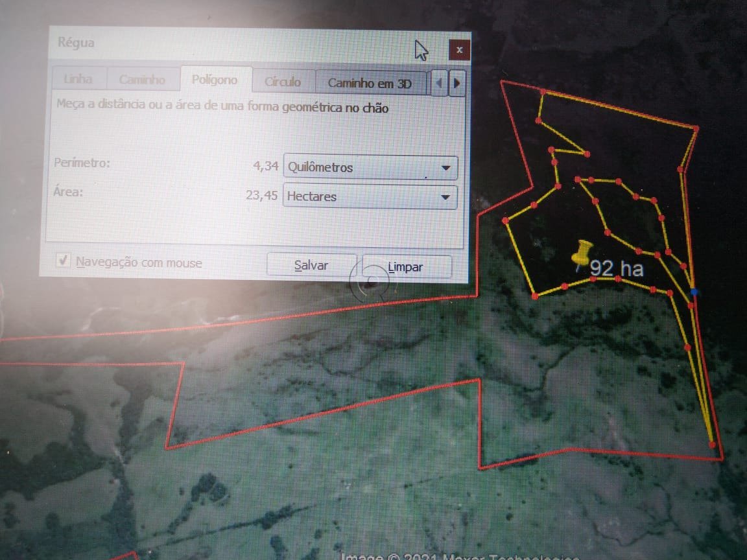Switch to the Linha tab
The width and height of the screenshot is (747, 560).
[x=78, y=80]
